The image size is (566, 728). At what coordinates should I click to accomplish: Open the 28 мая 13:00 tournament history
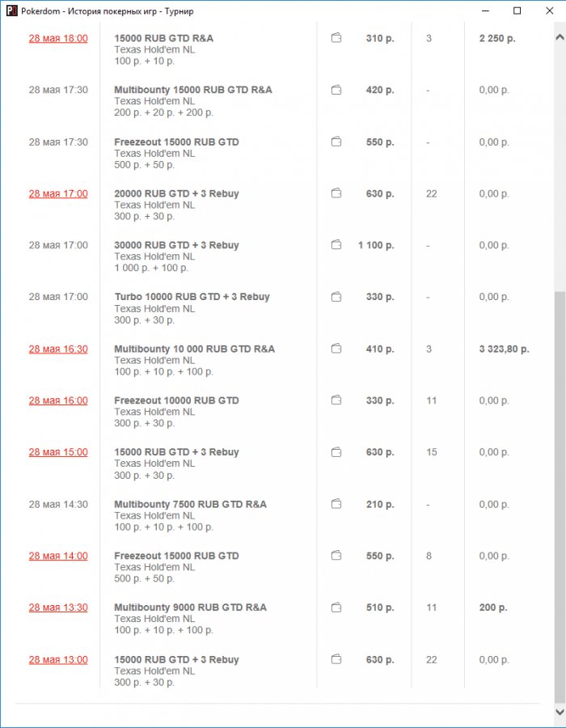[x=58, y=659]
